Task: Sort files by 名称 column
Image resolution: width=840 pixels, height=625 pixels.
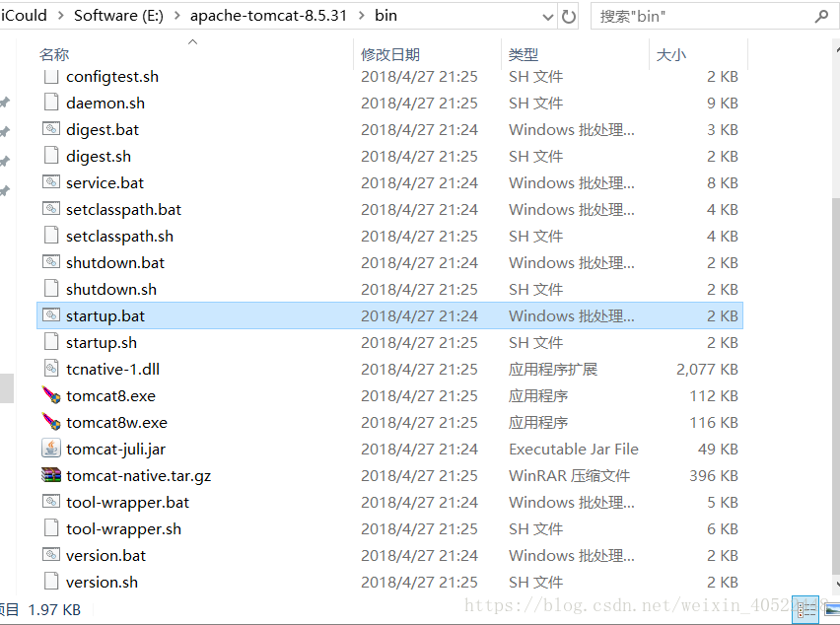Action: click(54, 54)
